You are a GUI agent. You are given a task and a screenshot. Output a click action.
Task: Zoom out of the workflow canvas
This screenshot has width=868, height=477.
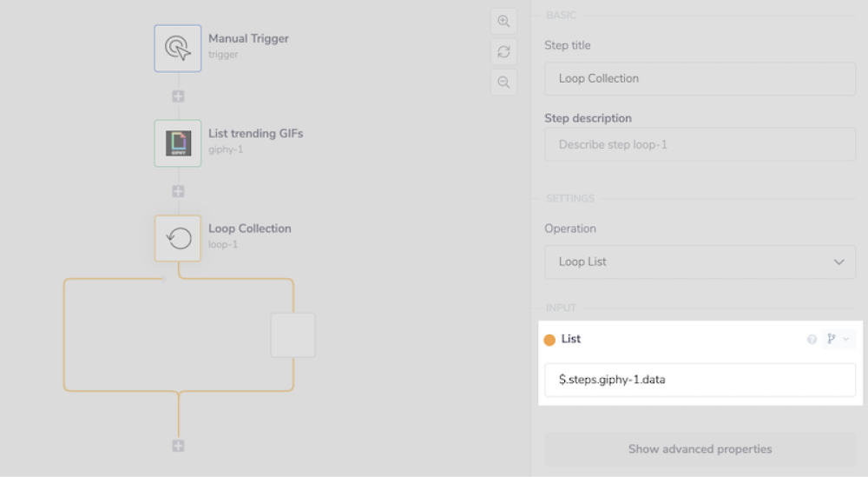[503, 83]
